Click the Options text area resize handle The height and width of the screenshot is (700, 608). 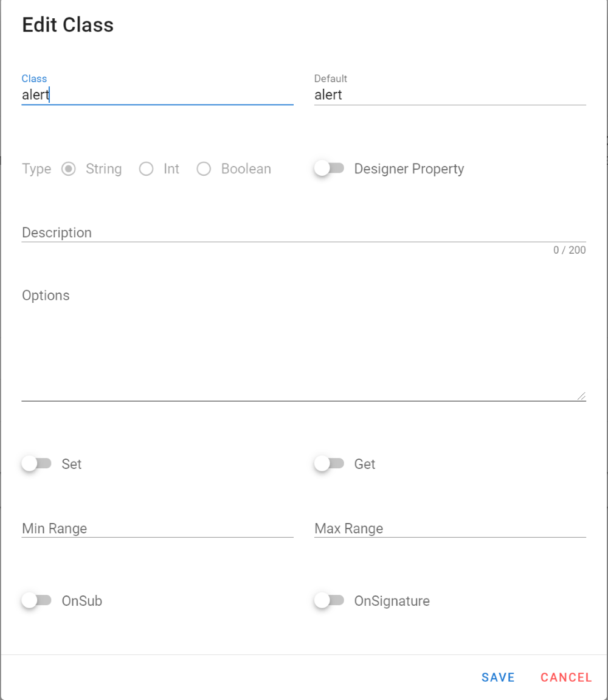582,396
